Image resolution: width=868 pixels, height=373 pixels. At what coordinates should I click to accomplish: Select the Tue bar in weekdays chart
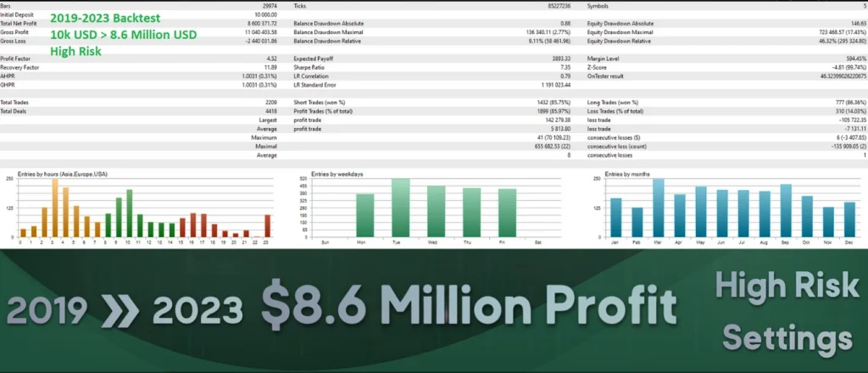pos(401,208)
